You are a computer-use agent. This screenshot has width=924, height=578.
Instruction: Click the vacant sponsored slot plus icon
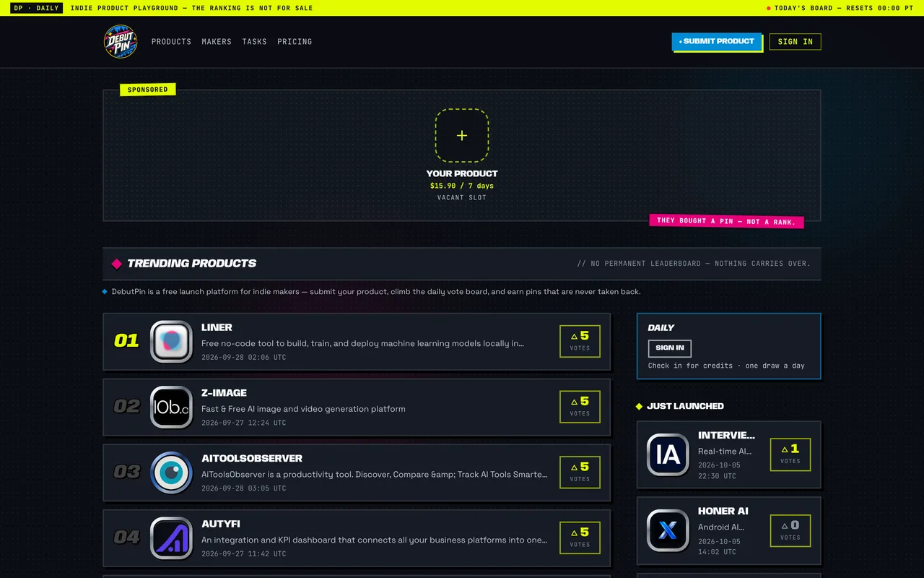462,135
